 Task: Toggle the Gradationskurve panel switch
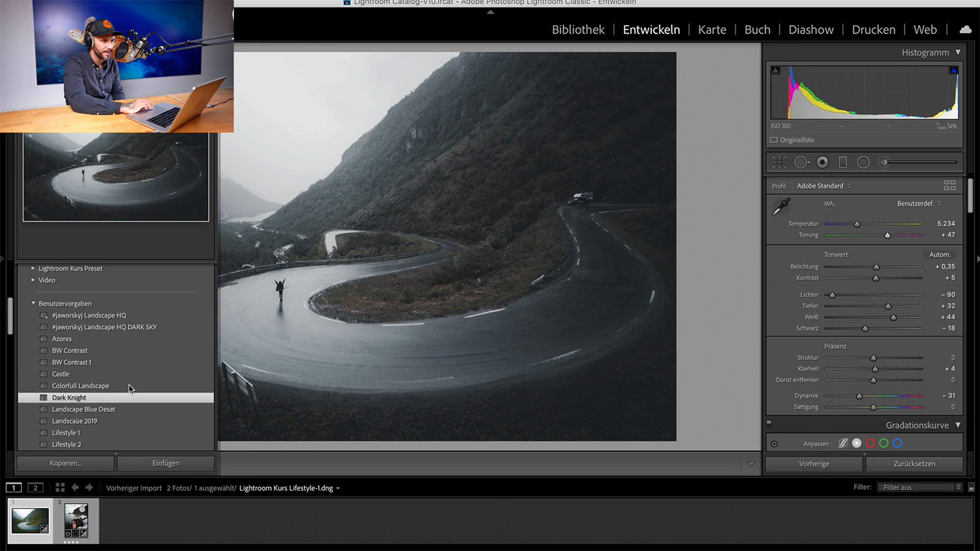tap(769, 422)
